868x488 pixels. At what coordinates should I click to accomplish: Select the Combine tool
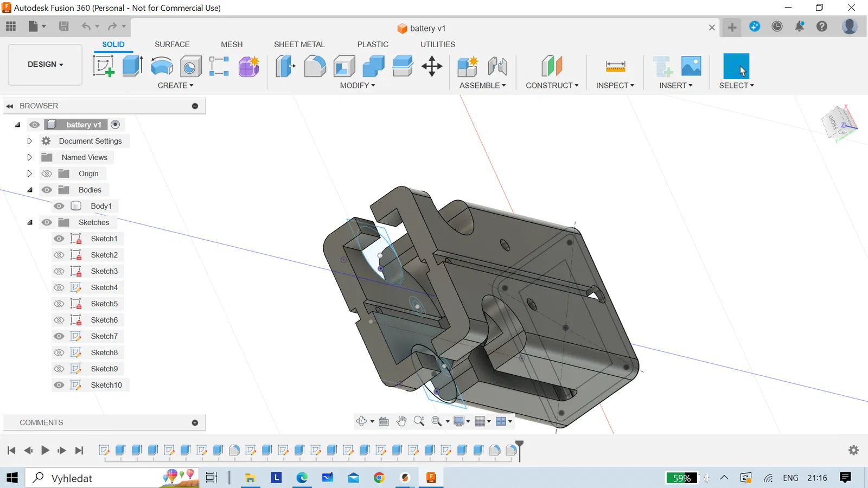[373, 66]
